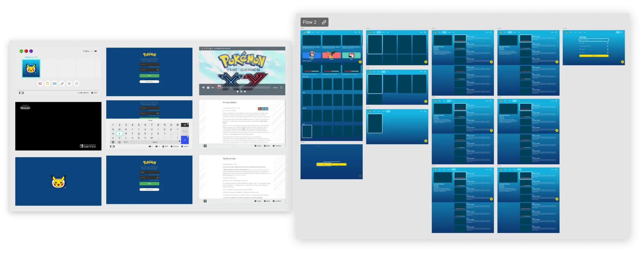Open the three-dot menu above the Settings frame
The height and width of the screenshot is (255, 644).
click(565, 28)
